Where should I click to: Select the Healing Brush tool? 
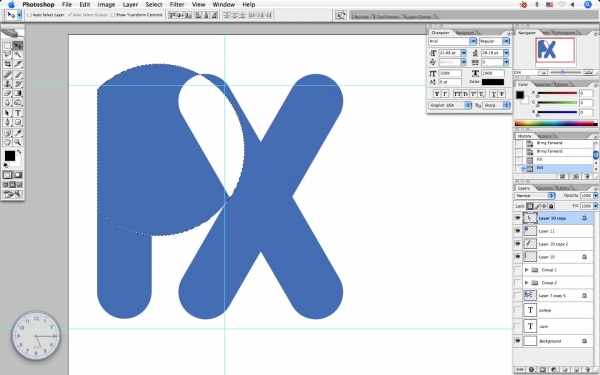pos(7,75)
